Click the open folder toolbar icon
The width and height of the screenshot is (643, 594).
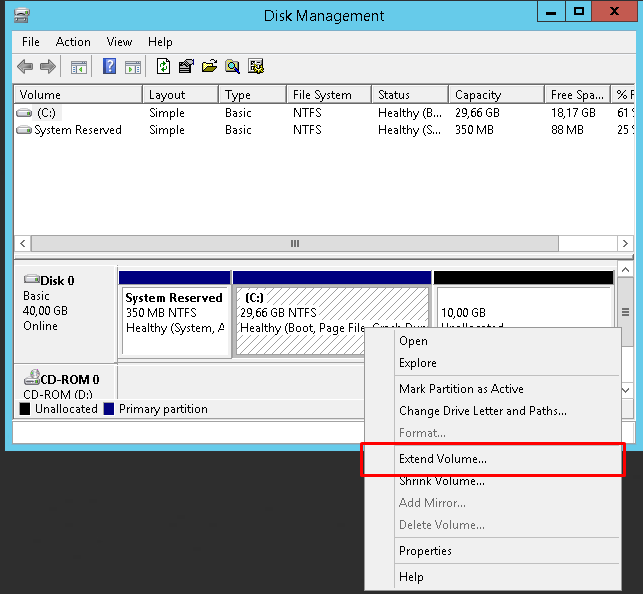pyautogui.click(x=210, y=66)
